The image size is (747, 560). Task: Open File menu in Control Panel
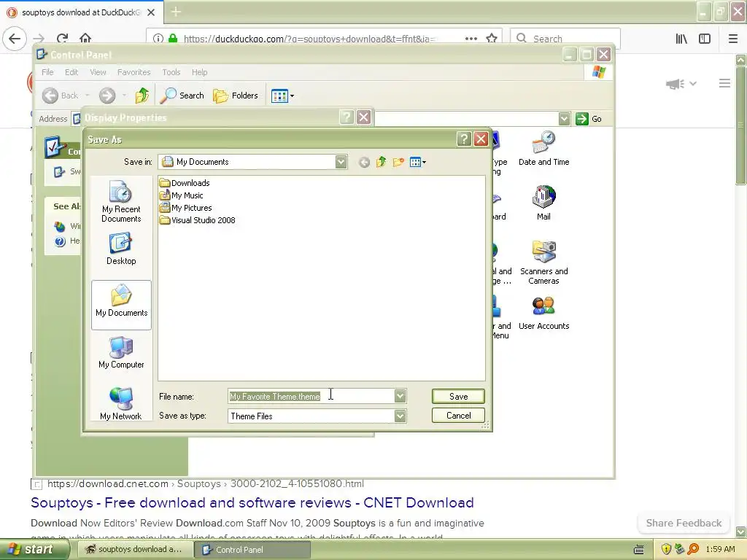47,72
